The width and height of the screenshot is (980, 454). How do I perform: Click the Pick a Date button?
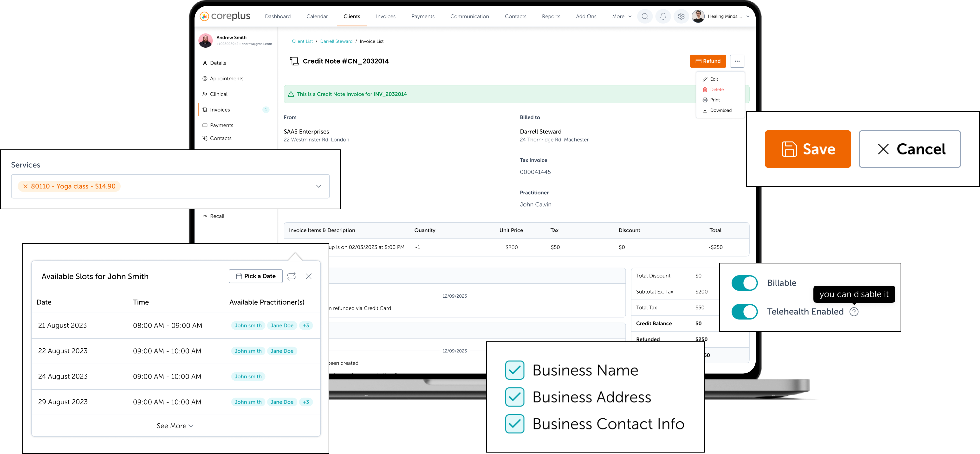pos(256,276)
